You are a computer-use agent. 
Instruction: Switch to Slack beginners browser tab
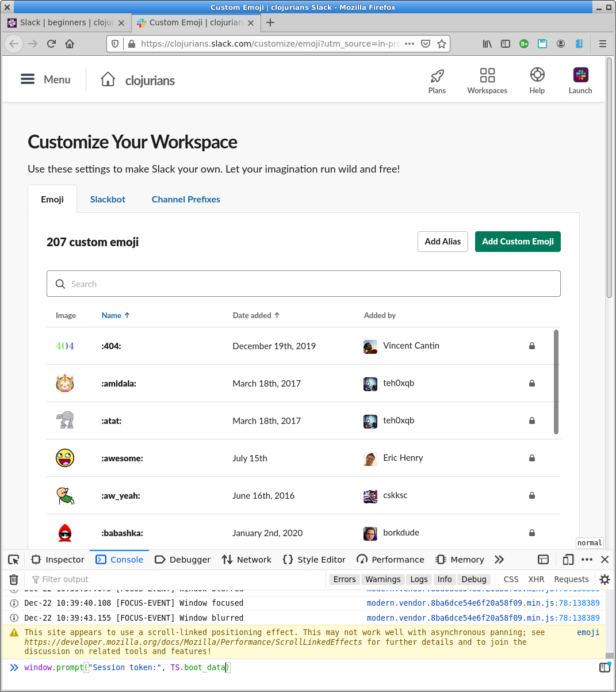(x=66, y=22)
